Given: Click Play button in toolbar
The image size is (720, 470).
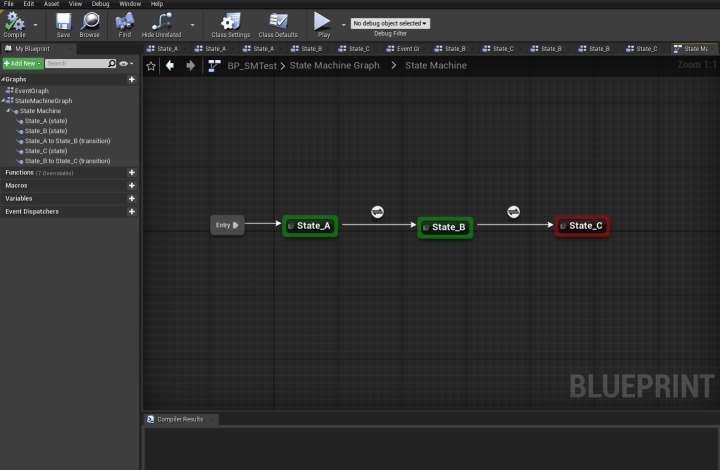Looking at the screenshot, I should point(323,25).
